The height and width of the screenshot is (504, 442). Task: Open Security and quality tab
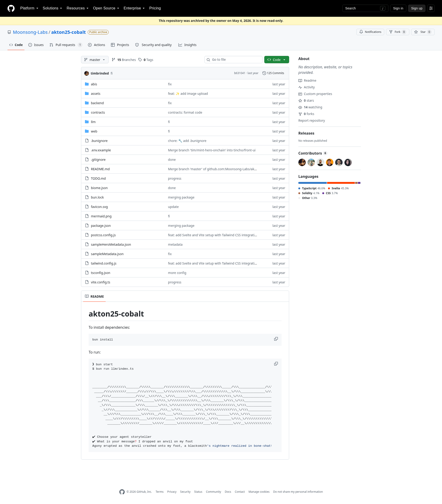click(153, 45)
